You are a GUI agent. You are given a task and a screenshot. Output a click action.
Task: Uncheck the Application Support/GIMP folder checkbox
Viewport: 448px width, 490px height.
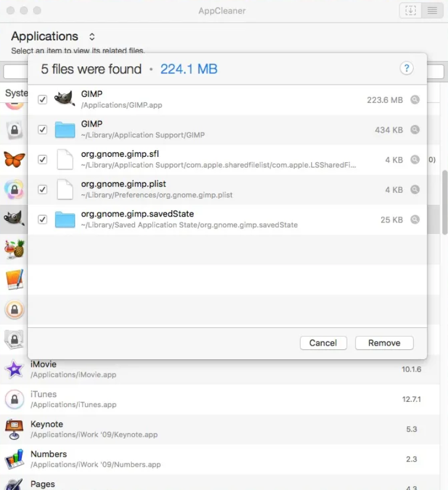coord(43,130)
